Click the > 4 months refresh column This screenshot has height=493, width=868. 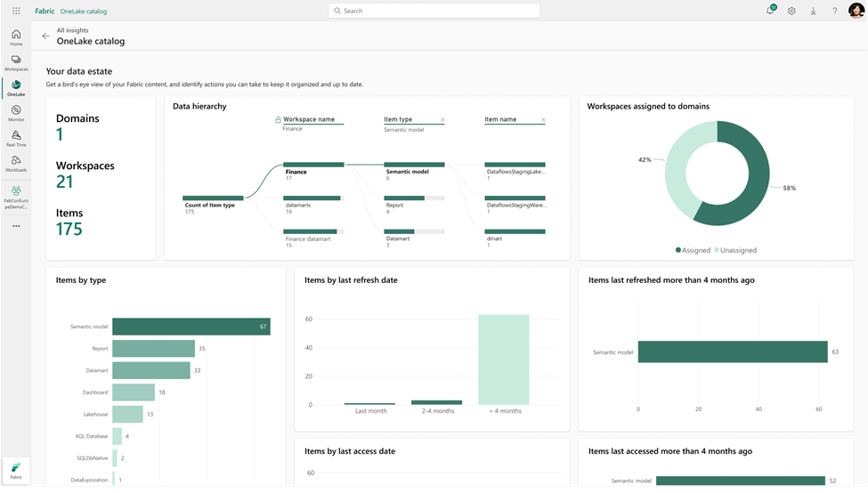504,360
